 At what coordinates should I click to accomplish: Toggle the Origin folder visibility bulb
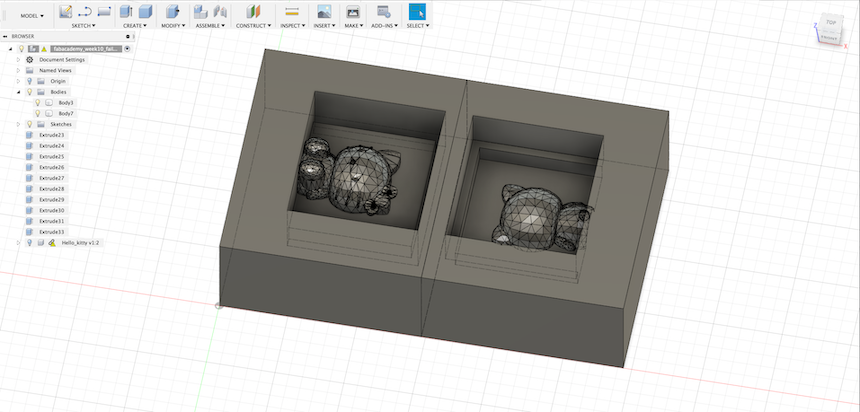[30, 81]
